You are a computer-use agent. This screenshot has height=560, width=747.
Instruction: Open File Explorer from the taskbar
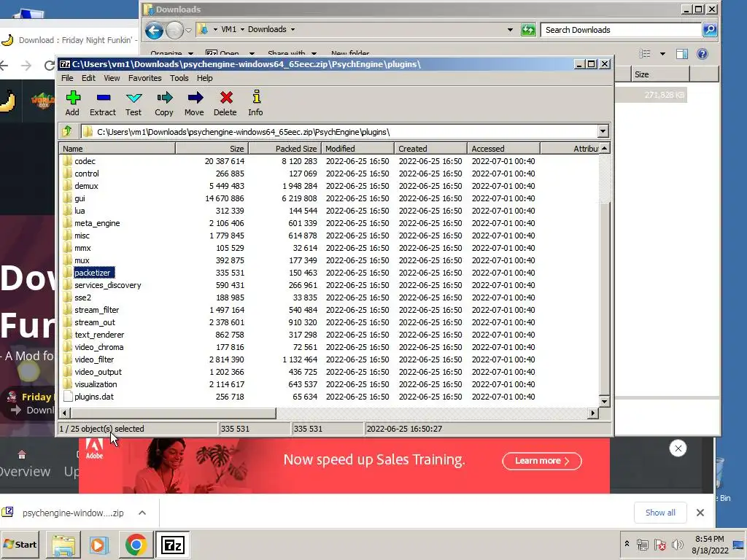coord(64,545)
